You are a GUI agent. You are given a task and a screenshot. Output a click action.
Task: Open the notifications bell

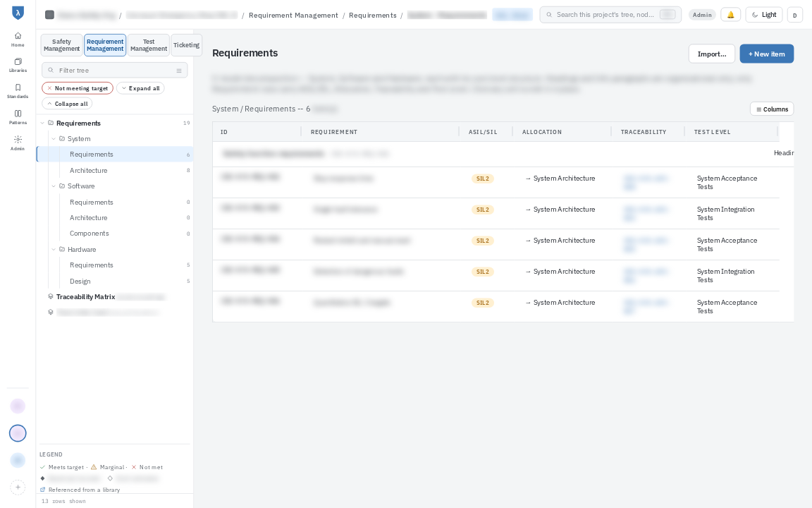pos(731,15)
